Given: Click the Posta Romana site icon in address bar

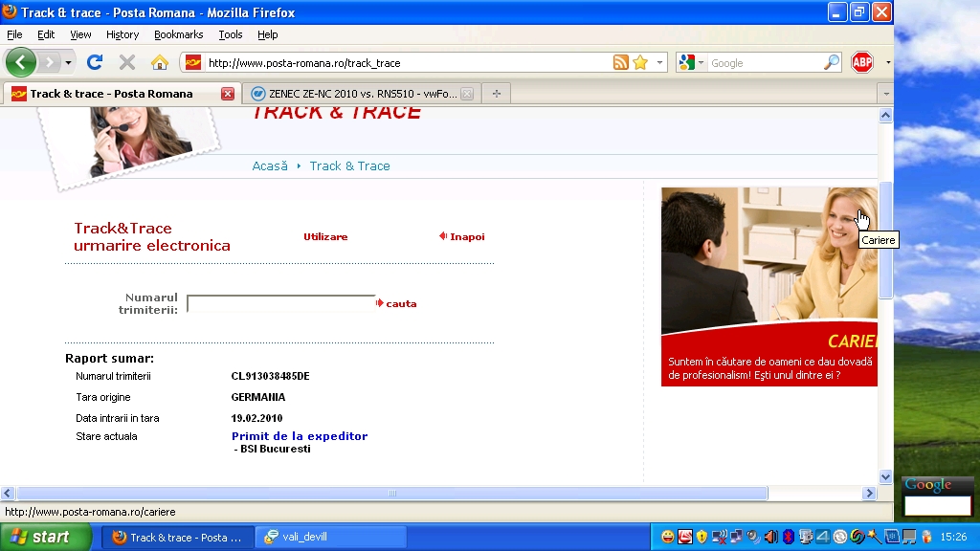Looking at the screenshot, I should [x=193, y=62].
